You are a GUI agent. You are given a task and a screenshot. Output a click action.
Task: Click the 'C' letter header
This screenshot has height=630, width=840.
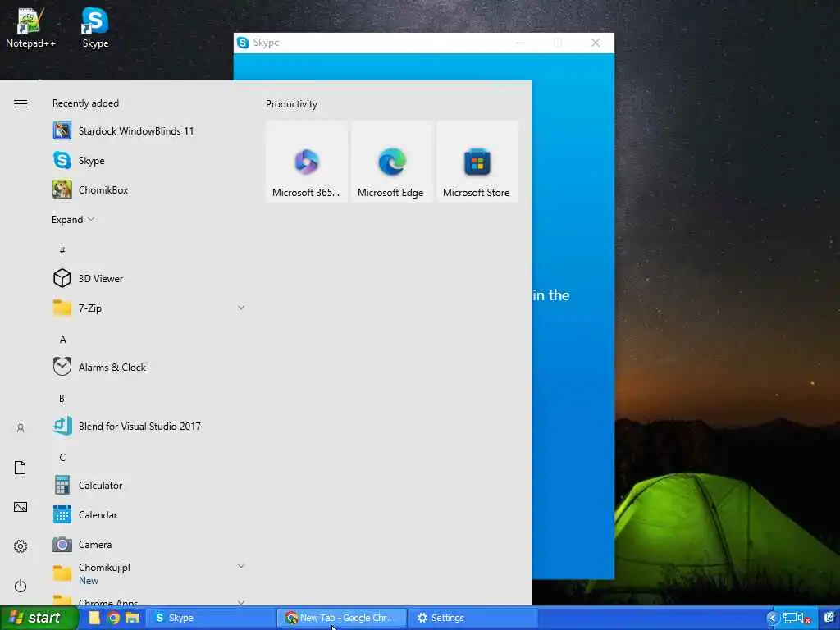pos(62,458)
